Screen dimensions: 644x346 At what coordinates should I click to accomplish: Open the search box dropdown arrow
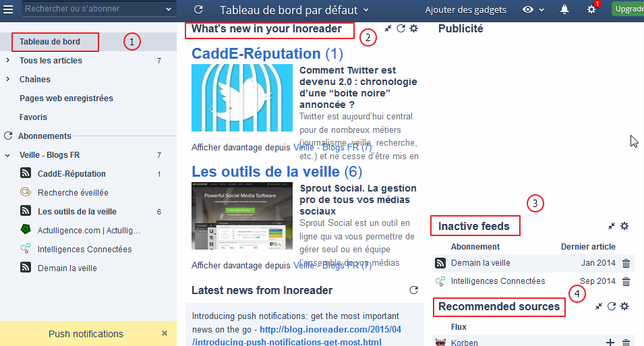(169, 9)
